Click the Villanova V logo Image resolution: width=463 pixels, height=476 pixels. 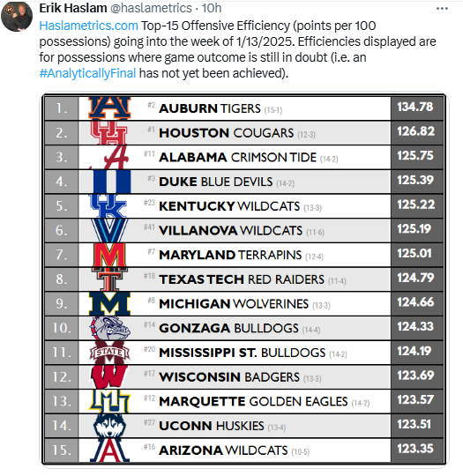pyautogui.click(x=109, y=230)
